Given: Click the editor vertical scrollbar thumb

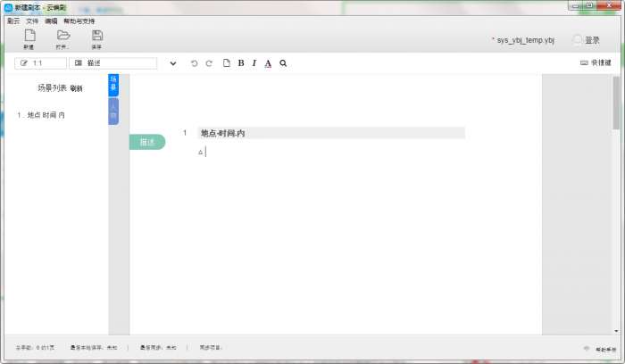Looking at the screenshot, I should (x=616, y=103).
